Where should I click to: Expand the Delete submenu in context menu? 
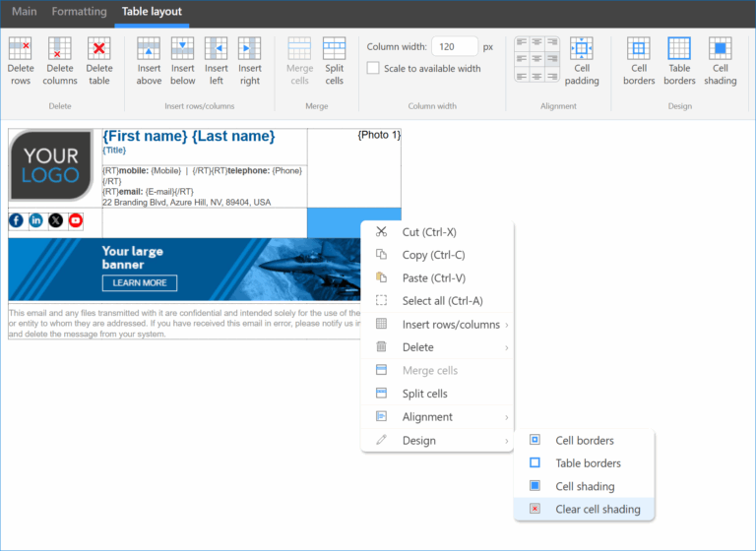point(437,347)
